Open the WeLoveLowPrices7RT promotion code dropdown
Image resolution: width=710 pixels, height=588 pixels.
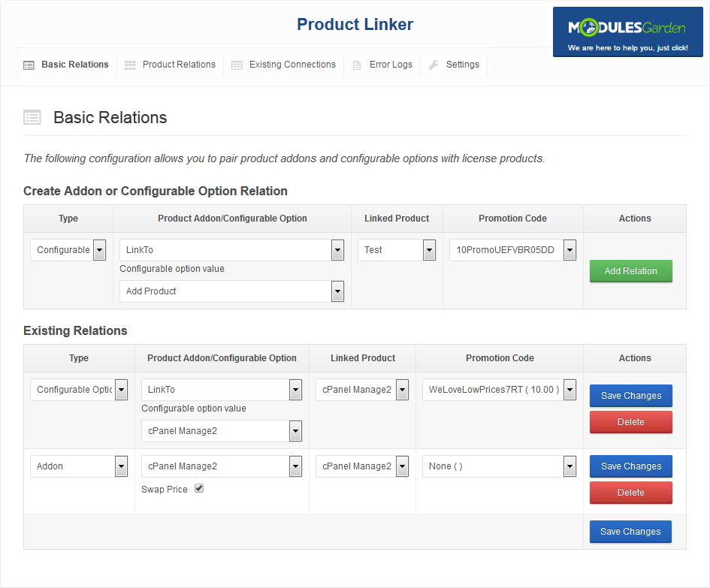(499, 390)
